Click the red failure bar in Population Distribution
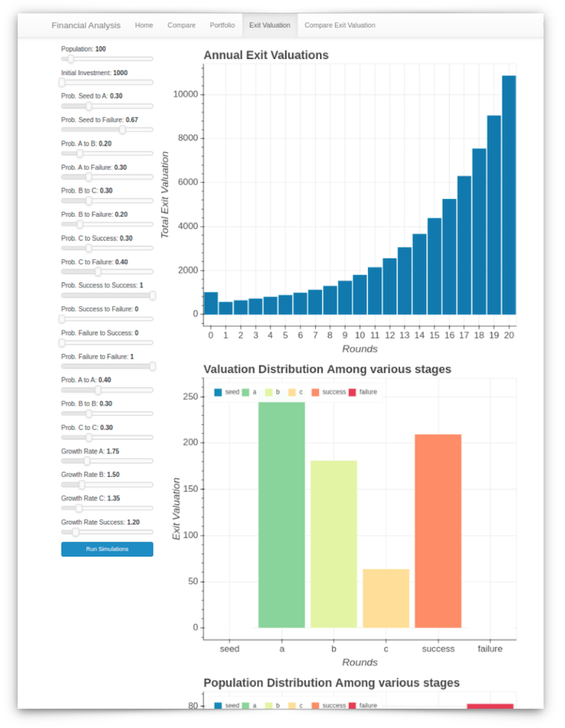Viewport: 565px width, 728px height. coord(490,706)
